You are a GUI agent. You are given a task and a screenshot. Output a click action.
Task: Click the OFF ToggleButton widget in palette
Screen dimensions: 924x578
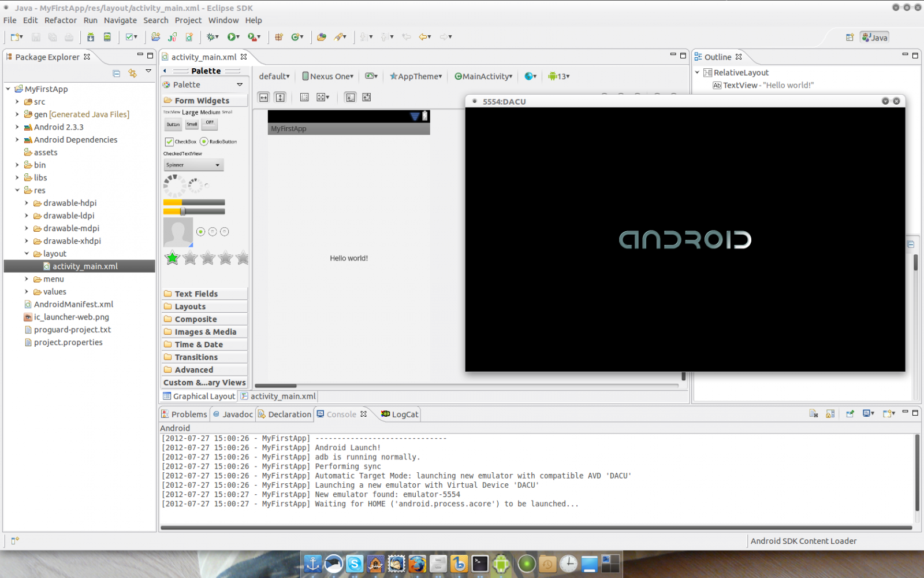[x=210, y=123]
